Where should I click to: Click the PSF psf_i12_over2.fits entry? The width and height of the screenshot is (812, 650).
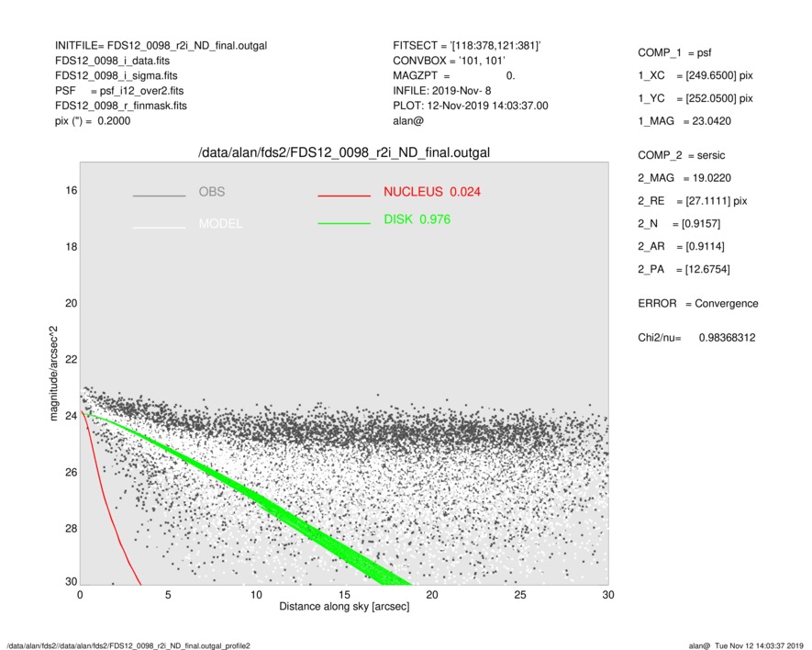click(118, 91)
